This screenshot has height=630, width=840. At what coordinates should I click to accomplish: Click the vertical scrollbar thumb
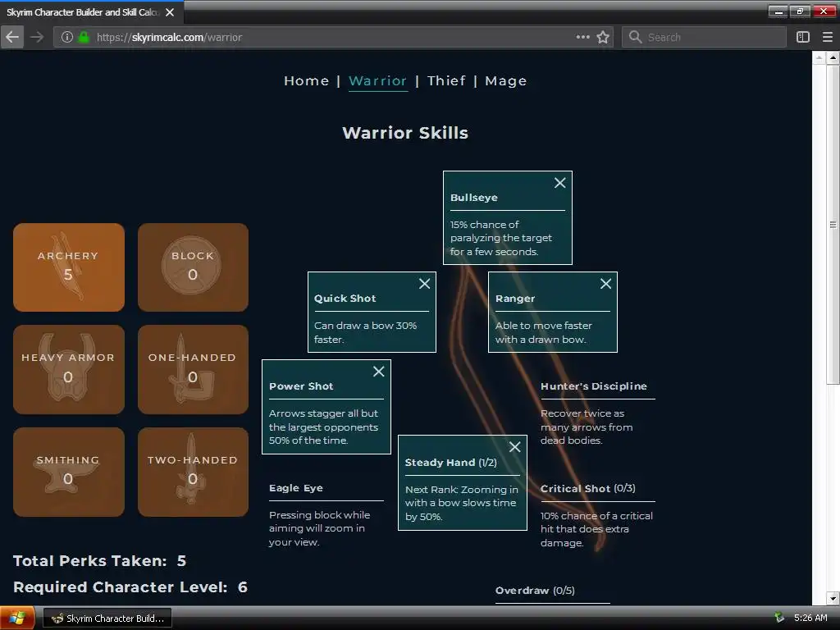pos(833,224)
